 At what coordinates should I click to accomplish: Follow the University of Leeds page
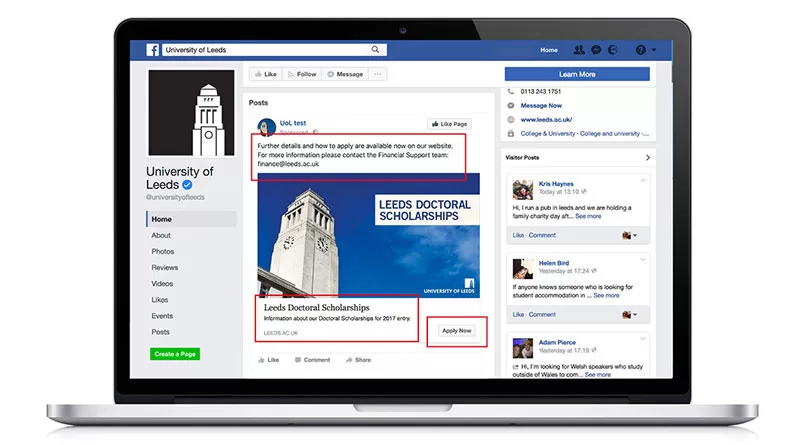[302, 74]
